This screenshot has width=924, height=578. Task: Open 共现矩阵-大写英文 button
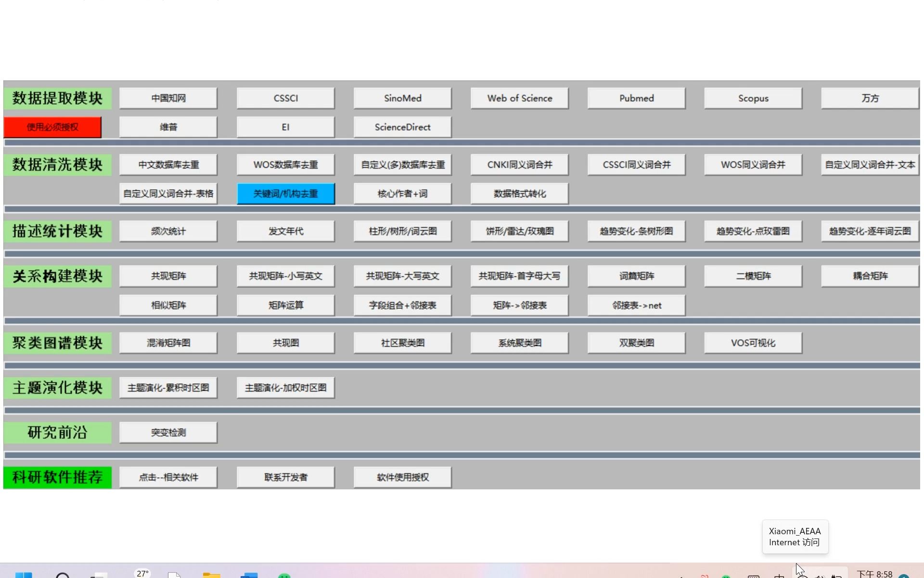403,276
